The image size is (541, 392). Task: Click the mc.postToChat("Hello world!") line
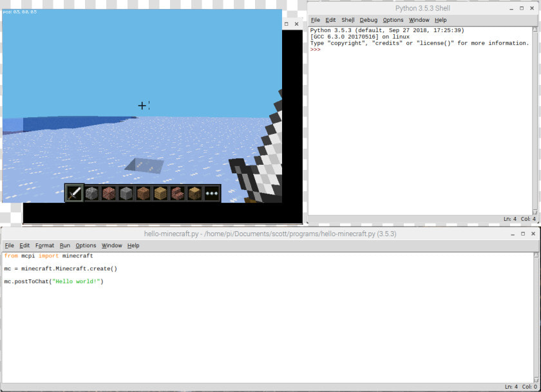point(54,281)
